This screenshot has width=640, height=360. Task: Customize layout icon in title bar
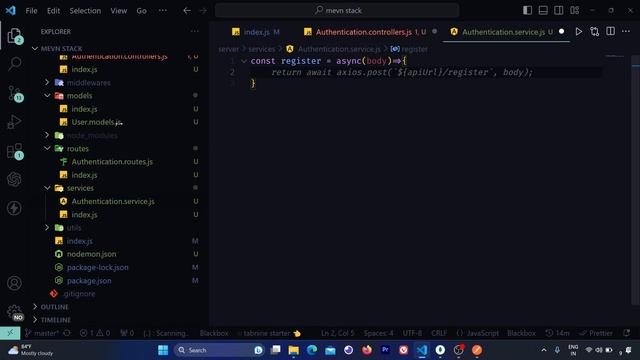575,10
